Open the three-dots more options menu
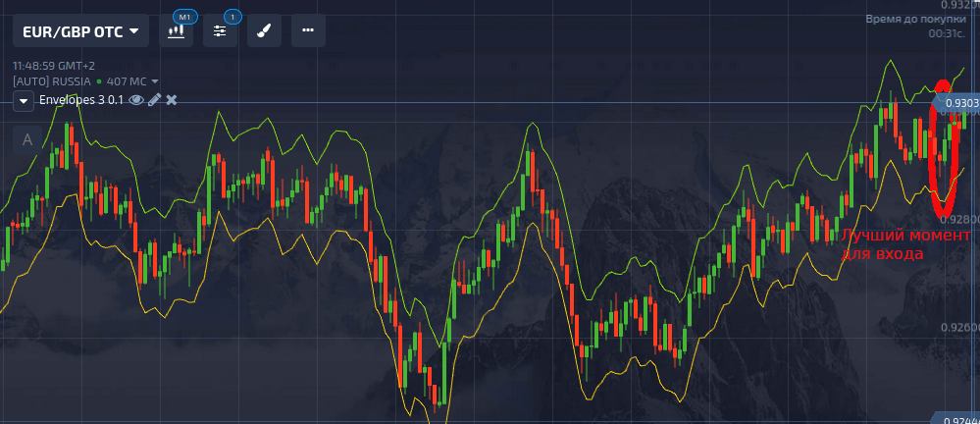The height and width of the screenshot is (424, 980). tap(308, 31)
